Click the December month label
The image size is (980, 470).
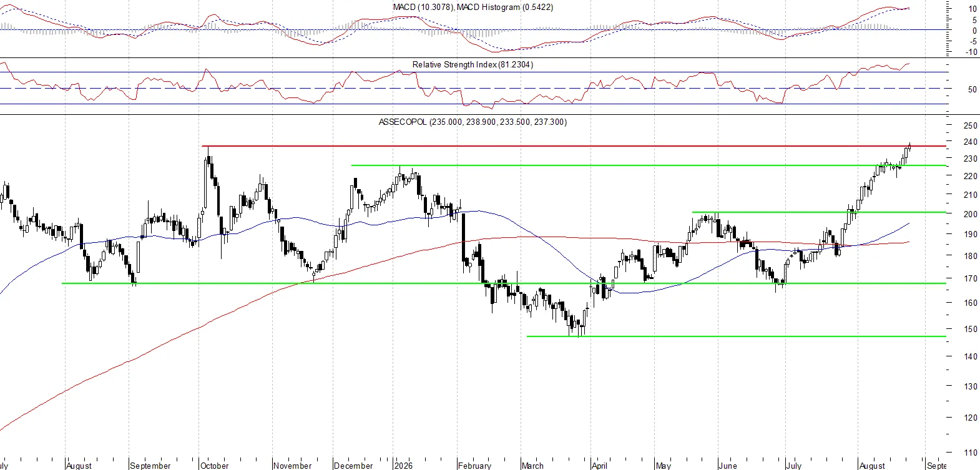pyautogui.click(x=353, y=466)
